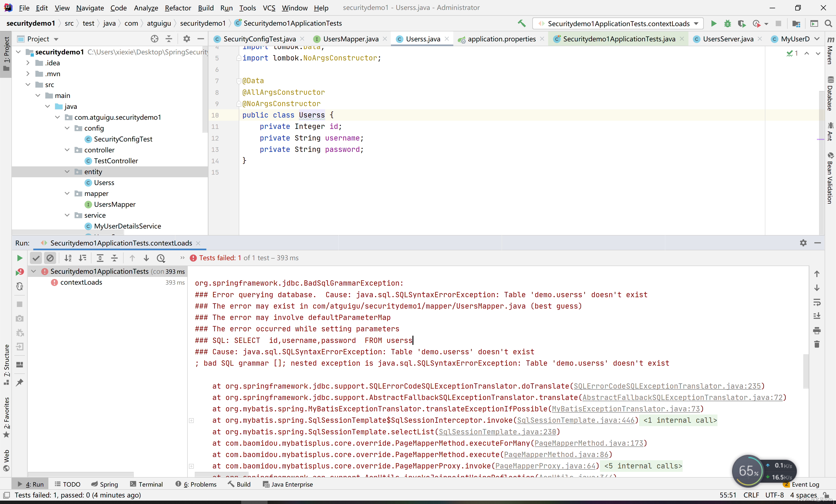Open Search Everywhere magnifier icon
Screen dimensions: 836x504
tap(828, 23)
